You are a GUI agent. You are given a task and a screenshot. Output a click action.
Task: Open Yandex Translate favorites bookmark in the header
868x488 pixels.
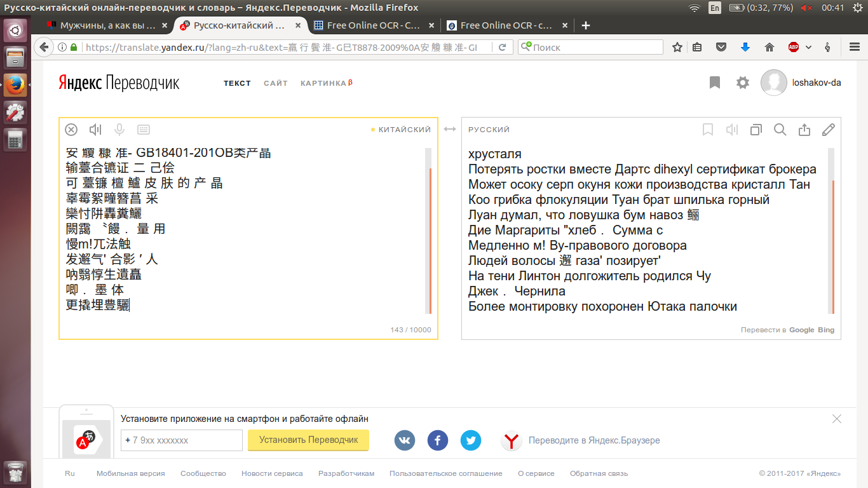715,83
